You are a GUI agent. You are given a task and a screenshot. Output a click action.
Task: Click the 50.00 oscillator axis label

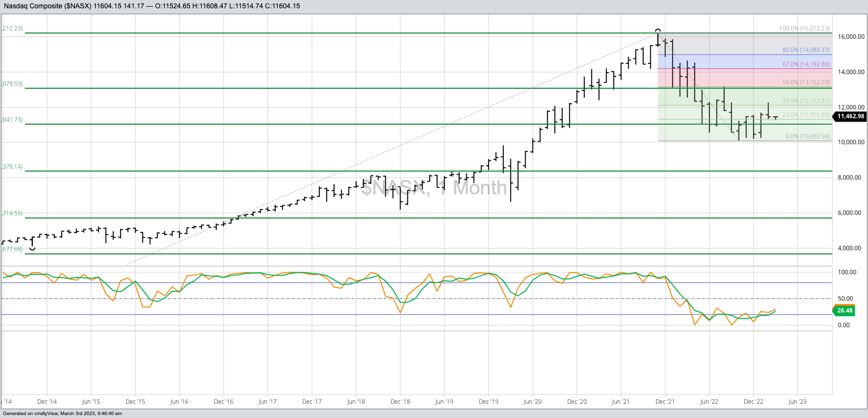tap(845, 299)
